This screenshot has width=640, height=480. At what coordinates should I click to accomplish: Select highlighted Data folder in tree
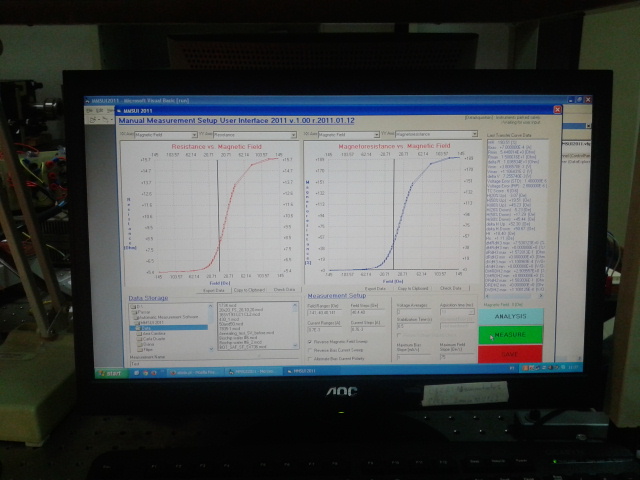(x=150, y=327)
